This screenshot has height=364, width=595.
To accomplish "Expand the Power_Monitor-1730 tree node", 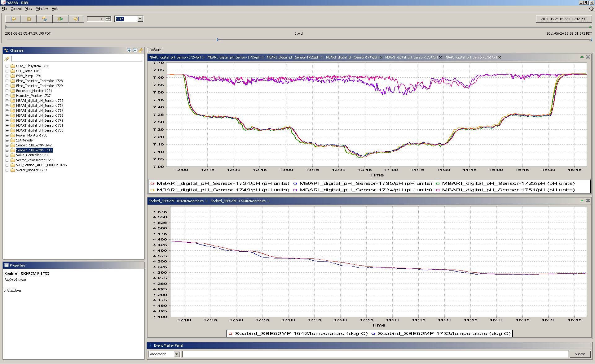I will [x=7, y=136].
